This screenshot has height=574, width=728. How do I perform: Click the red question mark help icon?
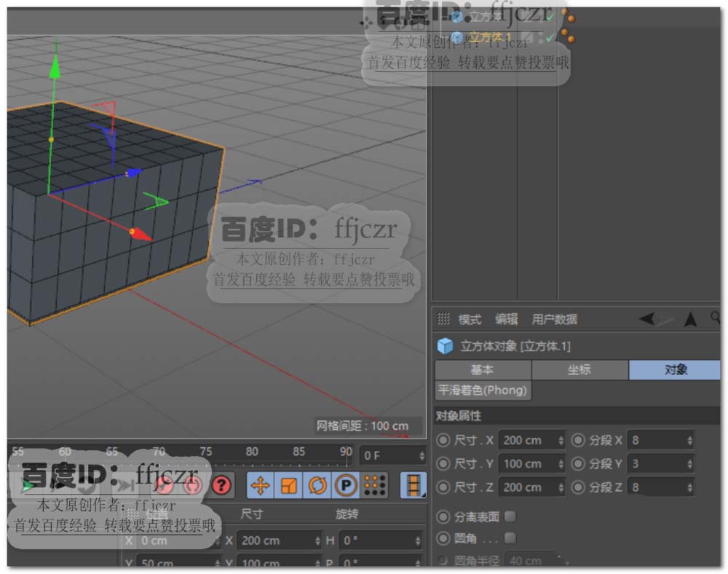coord(221,485)
